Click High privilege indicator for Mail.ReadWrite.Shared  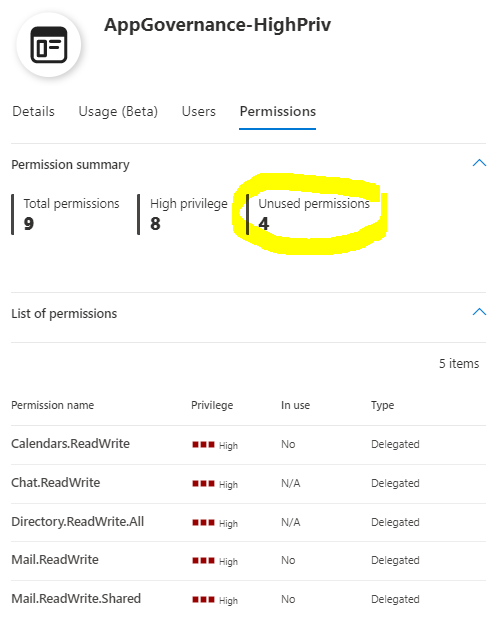(x=215, y=600)
